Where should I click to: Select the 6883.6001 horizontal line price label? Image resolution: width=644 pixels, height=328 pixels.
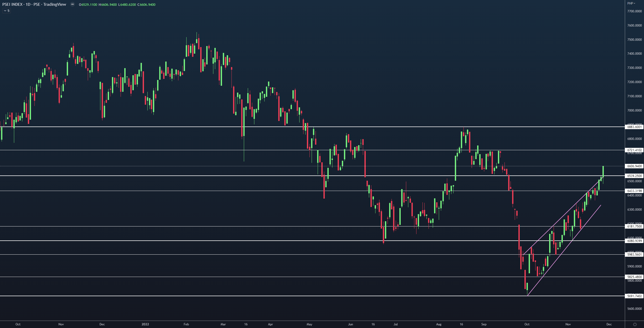(x=634, y=127)
